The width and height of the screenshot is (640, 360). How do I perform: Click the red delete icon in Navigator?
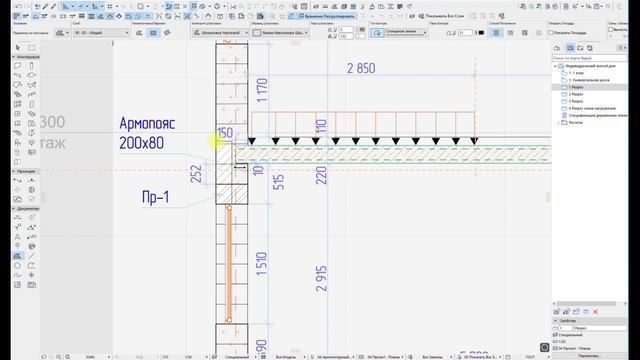pyautogui.click(x=596, y=312)
